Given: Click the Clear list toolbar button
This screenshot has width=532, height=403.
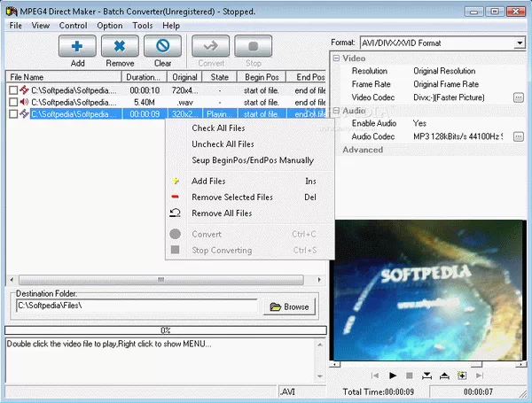Looking at the screenshot, I should 162,46.
